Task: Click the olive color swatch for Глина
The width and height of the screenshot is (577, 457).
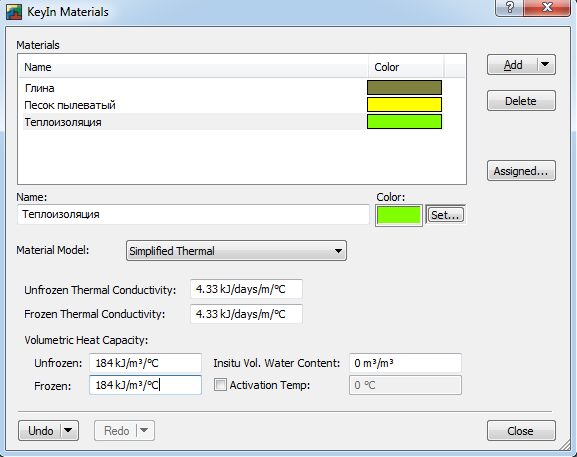Action: [404, 88]
